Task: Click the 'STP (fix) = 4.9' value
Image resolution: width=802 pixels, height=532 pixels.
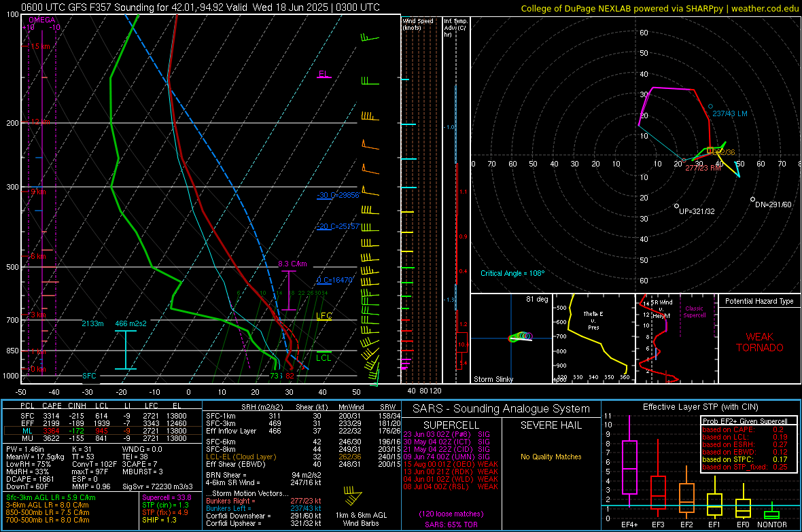Action: (x=165, y=512)
